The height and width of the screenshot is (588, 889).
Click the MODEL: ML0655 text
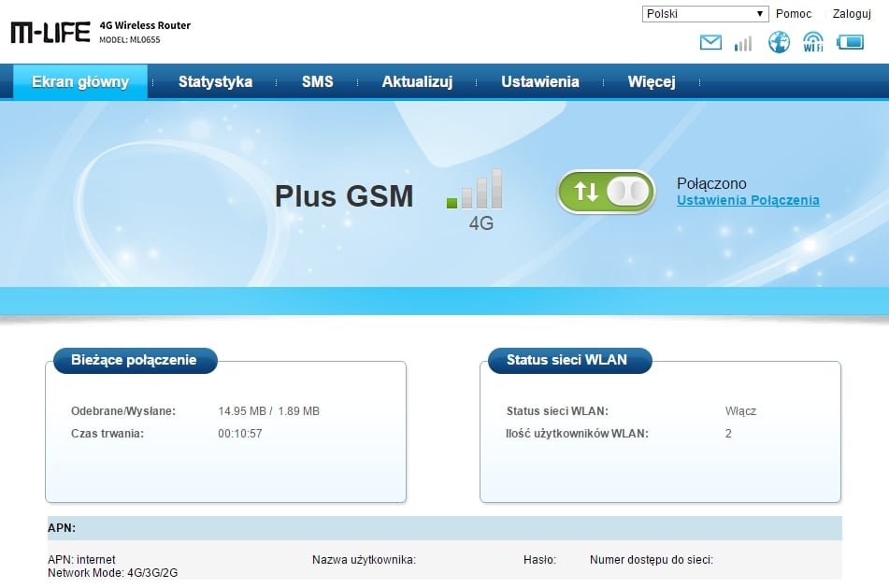coord(130,39)
